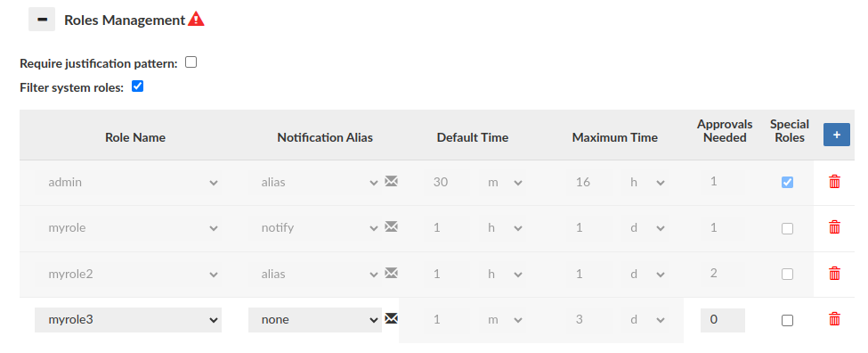Check Special Roles for myrole3
This screenshot has height=353, width=868.
(x=787, y=320)
